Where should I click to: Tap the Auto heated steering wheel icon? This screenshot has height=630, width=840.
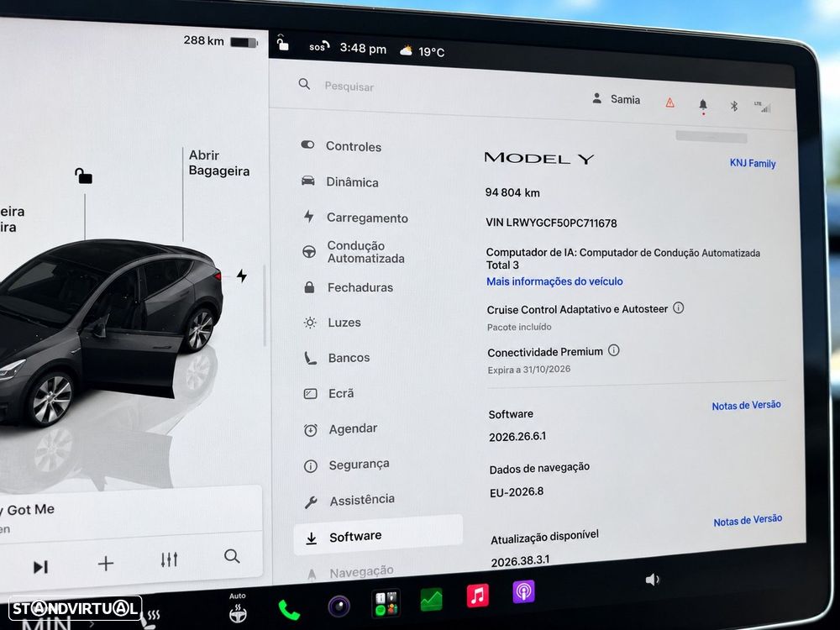(238, 609)
